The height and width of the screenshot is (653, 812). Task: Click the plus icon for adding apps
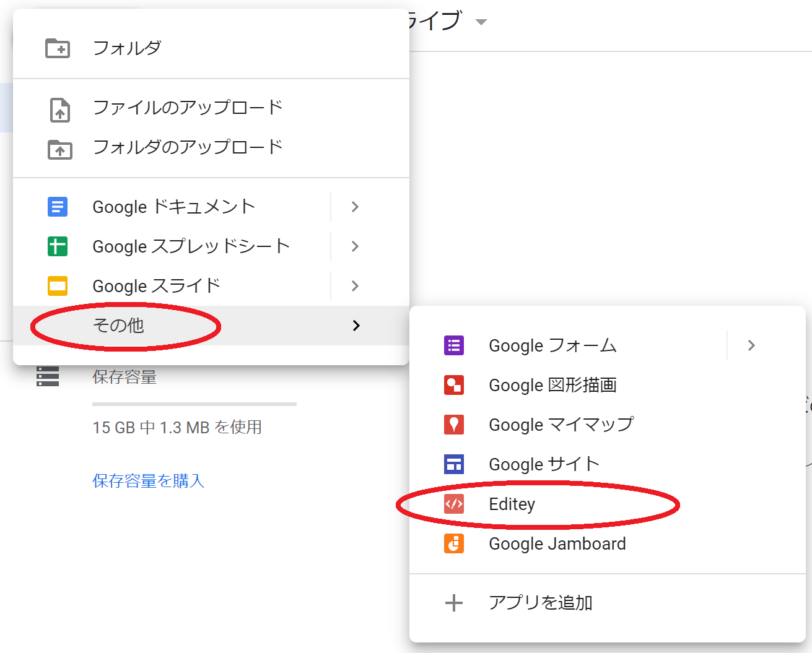[x=454, y=603]
